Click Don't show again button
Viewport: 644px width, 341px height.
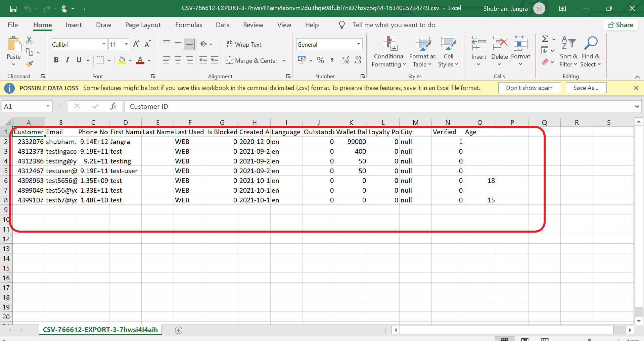point(529,88)
